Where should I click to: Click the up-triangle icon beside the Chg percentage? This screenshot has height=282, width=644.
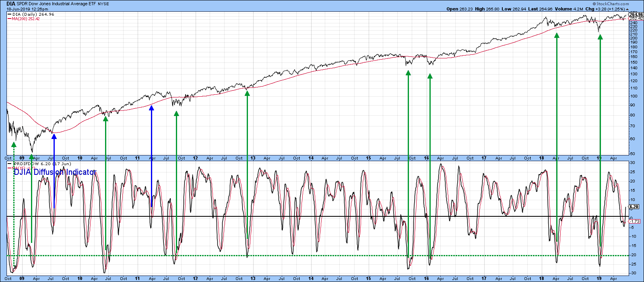[627, 9]
